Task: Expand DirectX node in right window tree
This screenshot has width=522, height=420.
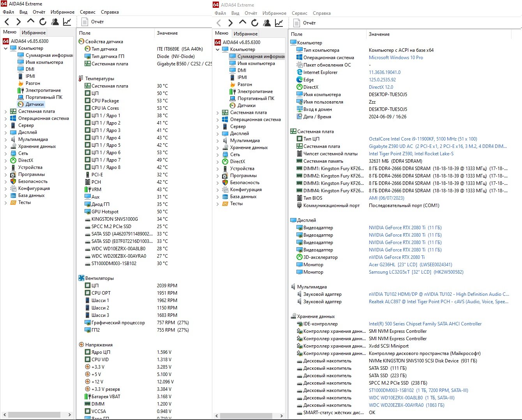Action: coord(217,162)
